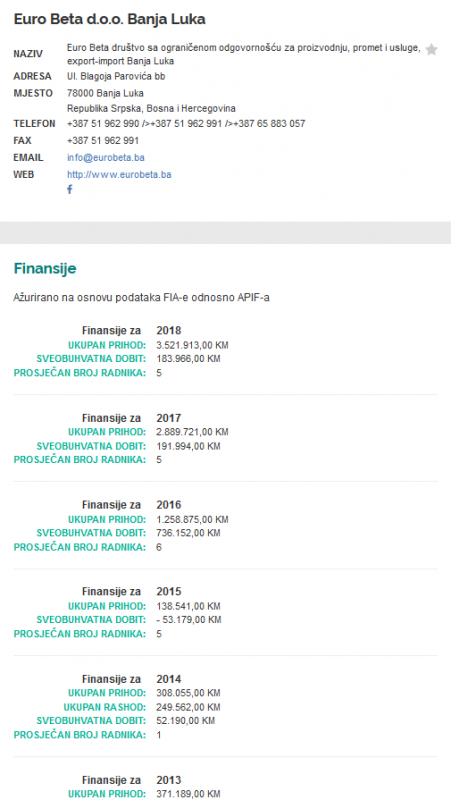Screen dimensions: 451x800
Task: Click the 78000 Banja Luka location text
Action: 105,93
